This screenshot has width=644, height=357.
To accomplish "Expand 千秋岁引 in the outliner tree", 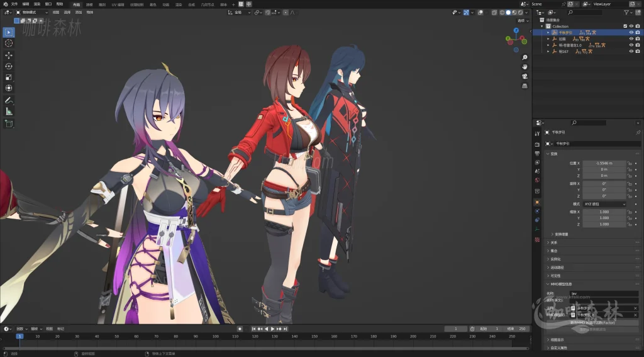I will tap(548, 33).
